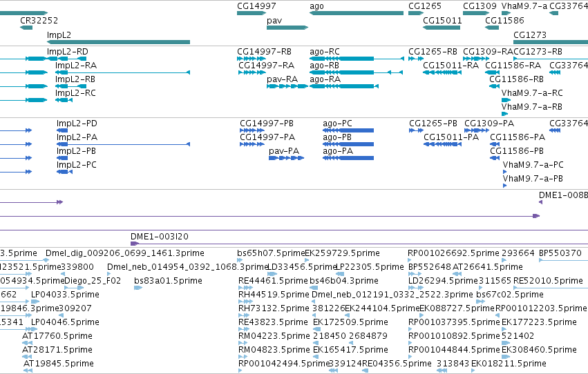This screenshot has width=588, height=374.
Task: Click the CG15011-RA transcript
Action: 442,72
